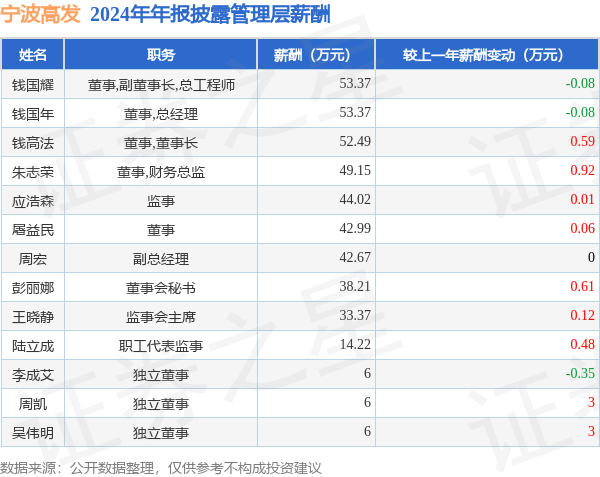Click the 副总经理 position cell

[161, 259]
